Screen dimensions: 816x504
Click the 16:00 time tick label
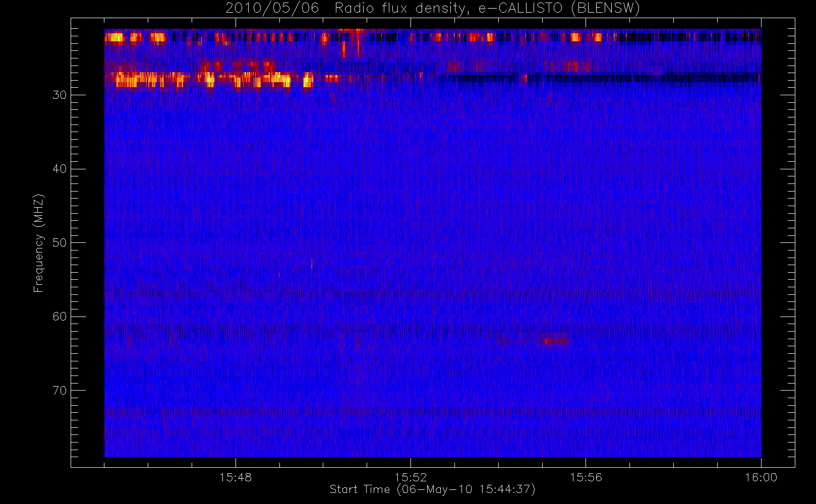[761, 477]
